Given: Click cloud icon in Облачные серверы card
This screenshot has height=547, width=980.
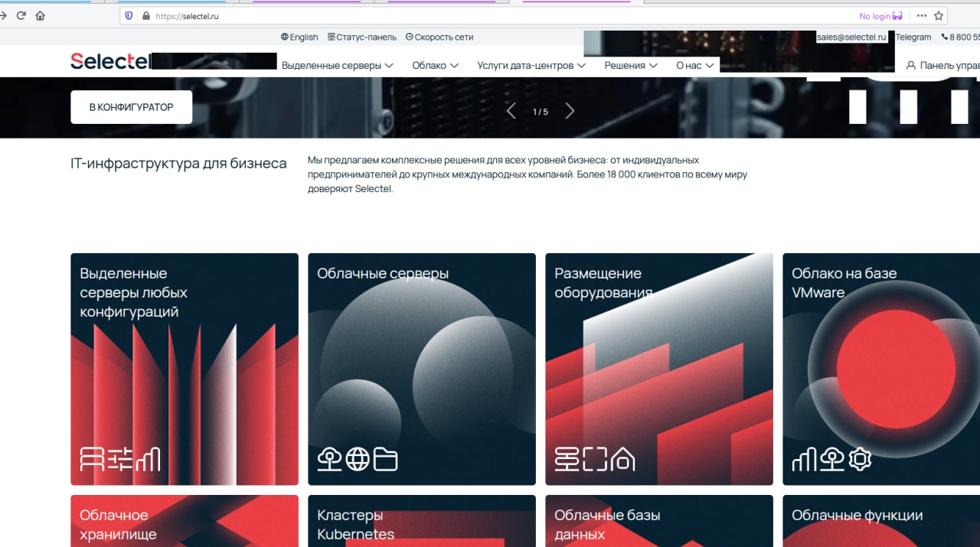Looking at the screenshot, I should click(x=329, y=459).
